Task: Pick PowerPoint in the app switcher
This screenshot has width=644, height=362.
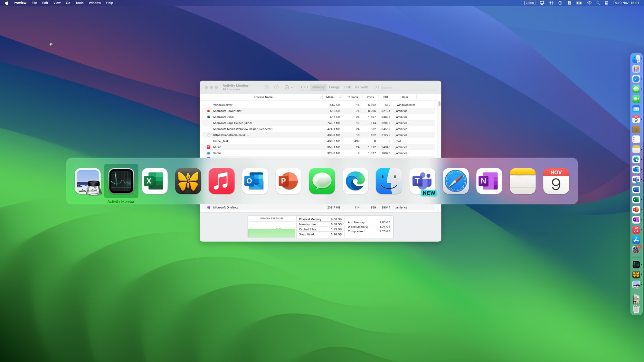Action: 288,181
